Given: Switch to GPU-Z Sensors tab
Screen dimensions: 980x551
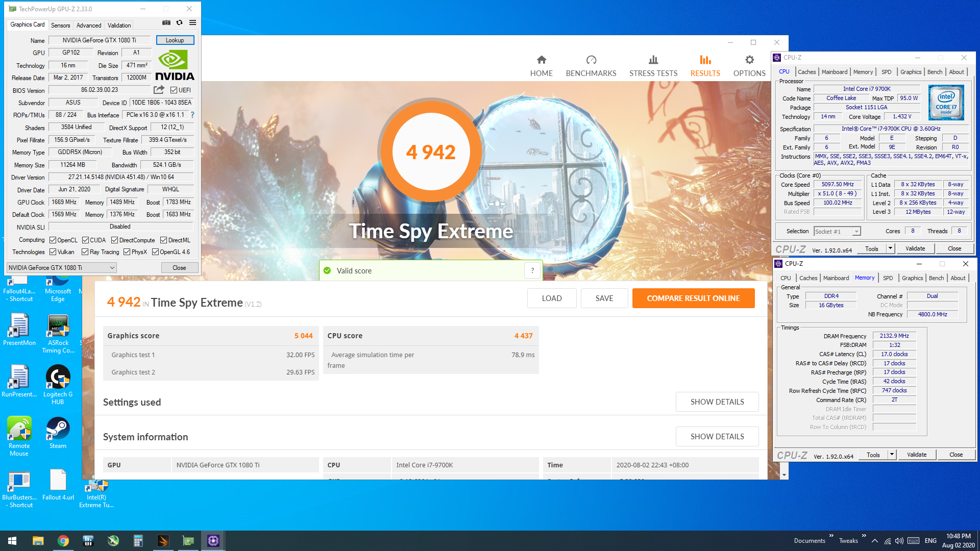Looking at the screenshot, I should tap(61, 26).
